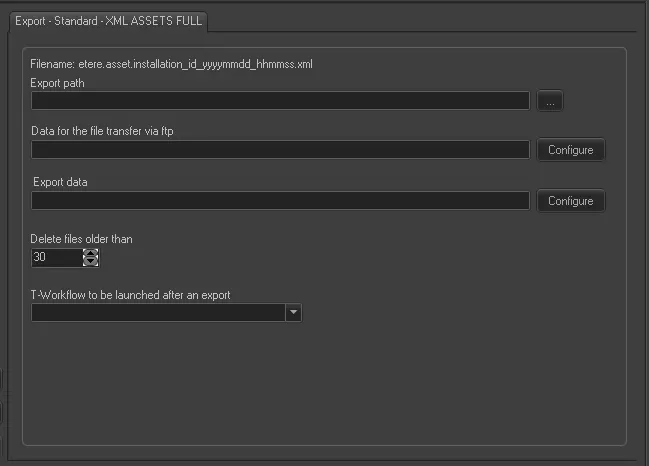
Task: Select the Export data text field
Action: pos(280,201)
